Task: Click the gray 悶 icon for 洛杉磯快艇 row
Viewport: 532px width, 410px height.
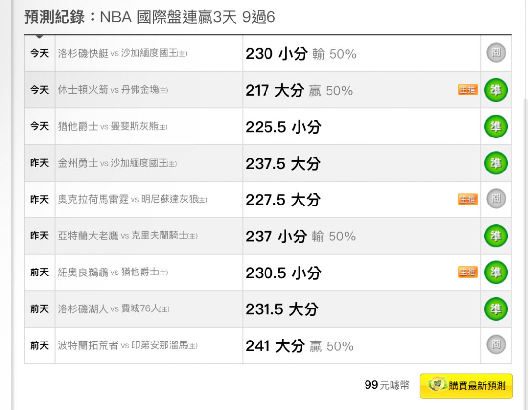Action: click(496, 53)
